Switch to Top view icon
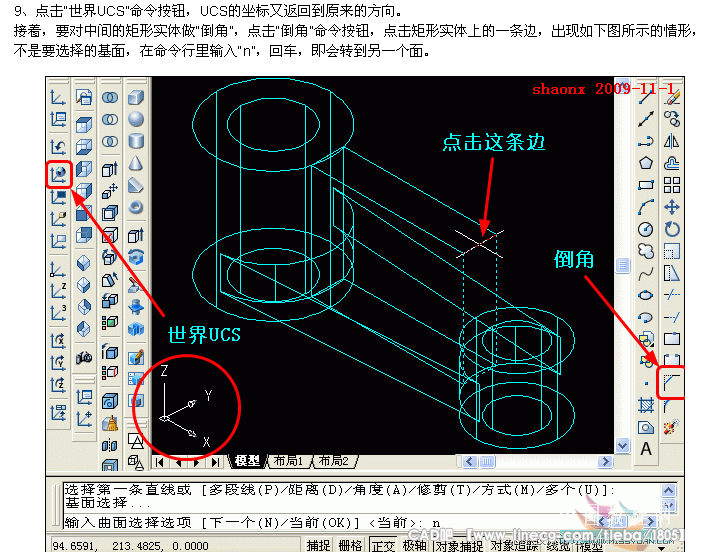The height and width of the screenshot is (552, 714). 84,124
